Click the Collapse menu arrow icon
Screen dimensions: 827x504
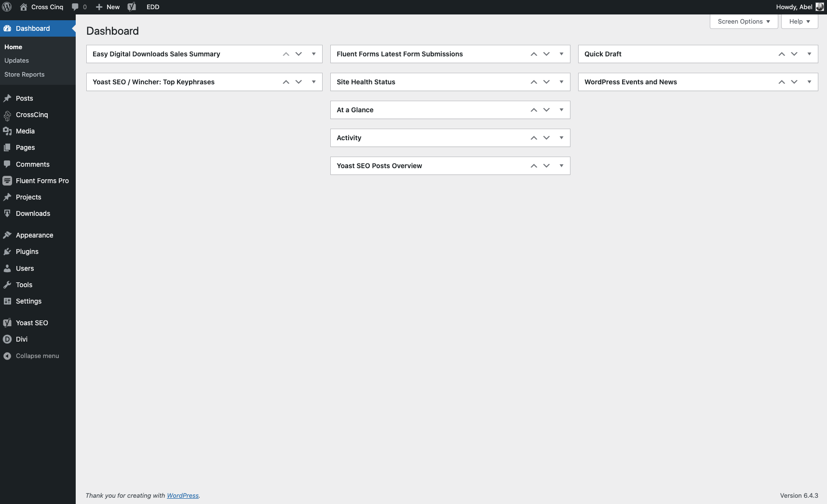(x=7, y=356)
